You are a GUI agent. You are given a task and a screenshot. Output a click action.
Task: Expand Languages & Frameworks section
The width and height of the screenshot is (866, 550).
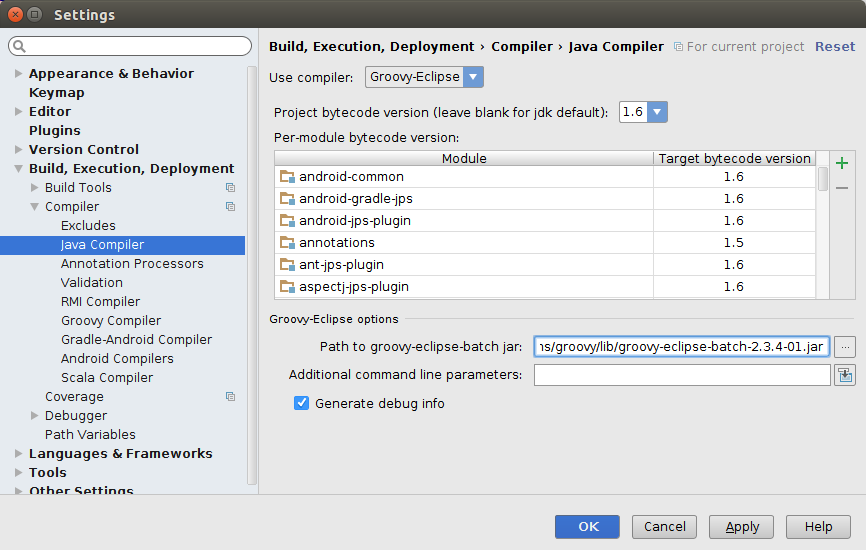18,454
